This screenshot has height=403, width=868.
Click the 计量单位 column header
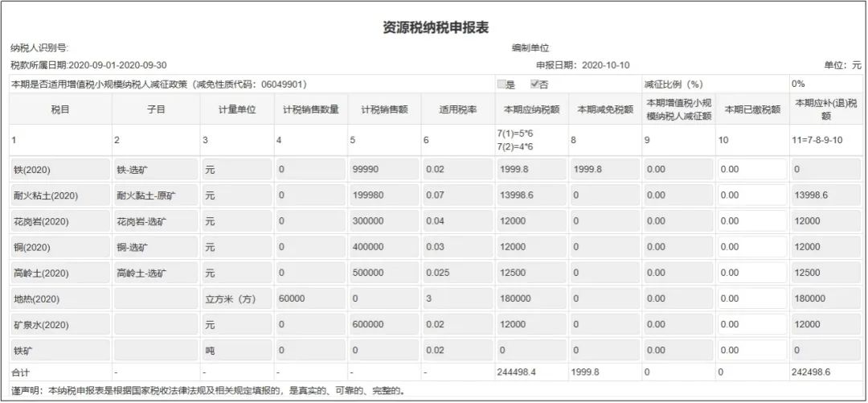point(237,109)
